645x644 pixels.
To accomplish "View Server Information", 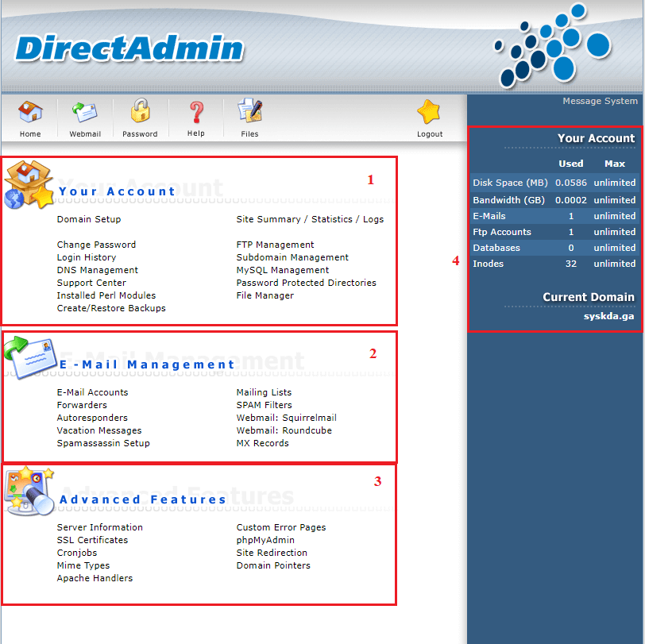I will (x=99, y=527).
